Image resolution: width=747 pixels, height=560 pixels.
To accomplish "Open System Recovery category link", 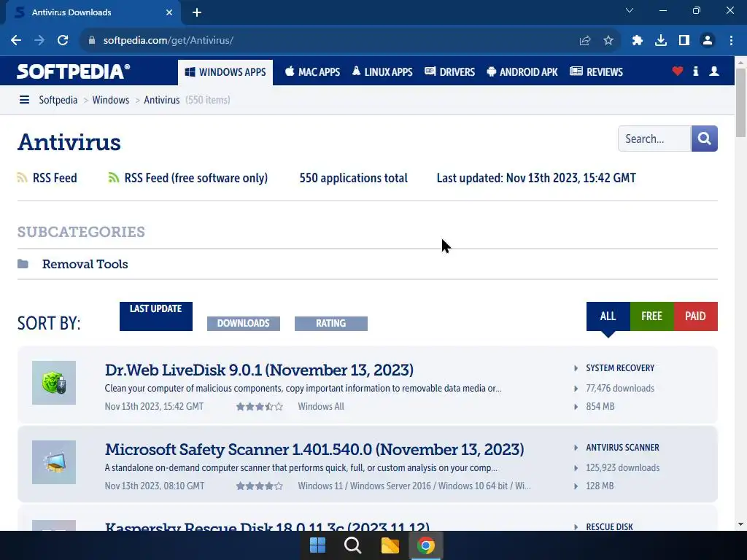I will click(x=620, y=368).
